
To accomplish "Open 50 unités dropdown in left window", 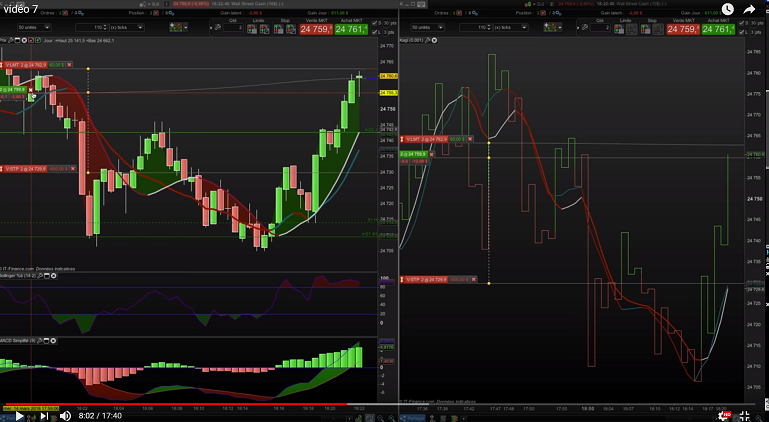I will [x=34, y=27].
